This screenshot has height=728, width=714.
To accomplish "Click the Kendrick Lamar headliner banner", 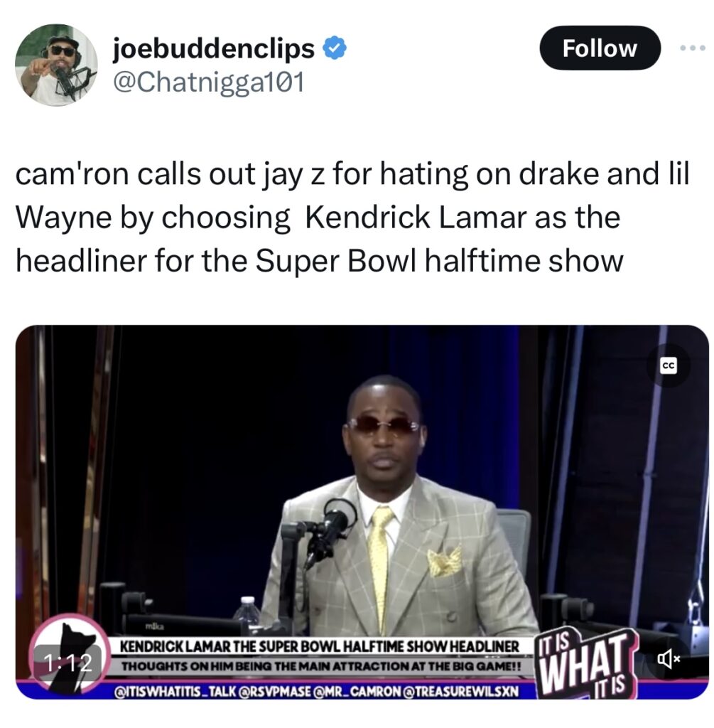I will [319, 646].
